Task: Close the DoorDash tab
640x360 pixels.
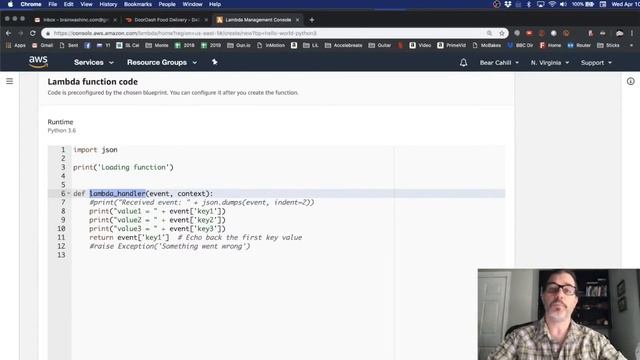Action: point(206,20)
